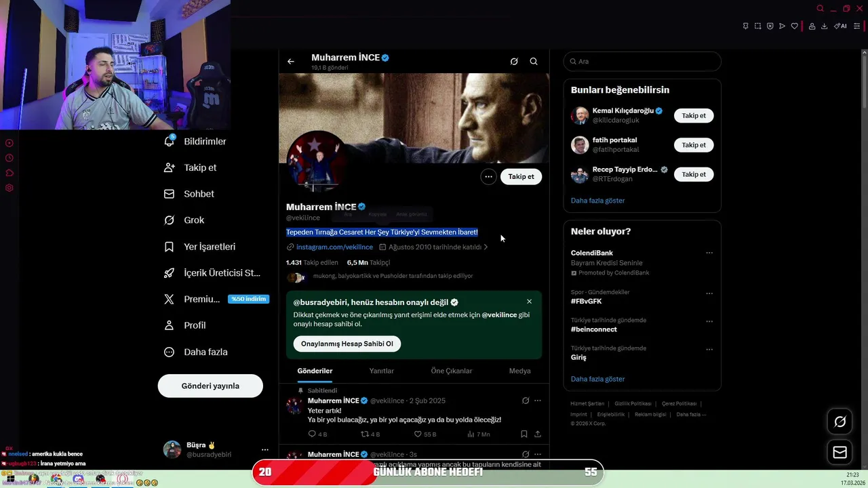Open İçerik Üreticisi Stüdyosu in the sidebar
Viewport: 868px width, 488px height.
click(x=212, y=273)
